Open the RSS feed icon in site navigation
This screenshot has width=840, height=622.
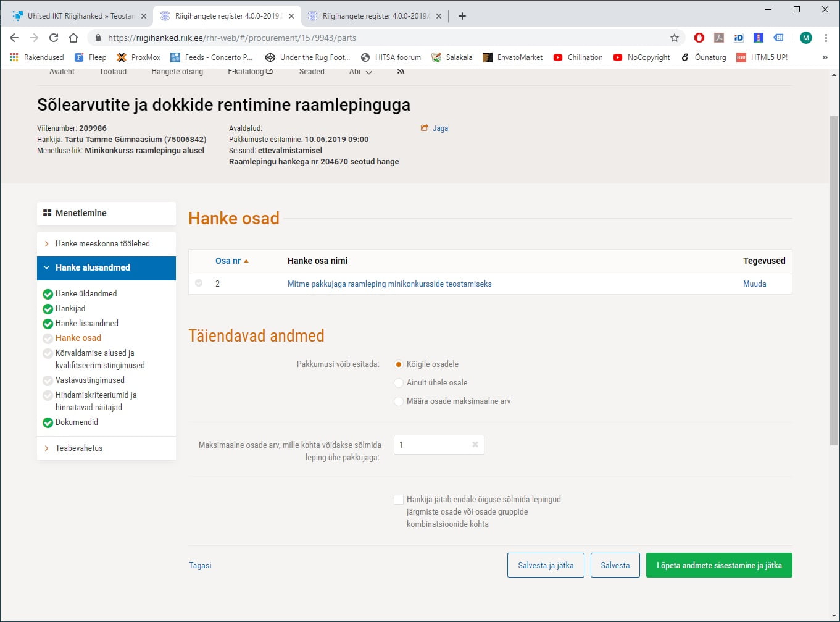[401, 72]
